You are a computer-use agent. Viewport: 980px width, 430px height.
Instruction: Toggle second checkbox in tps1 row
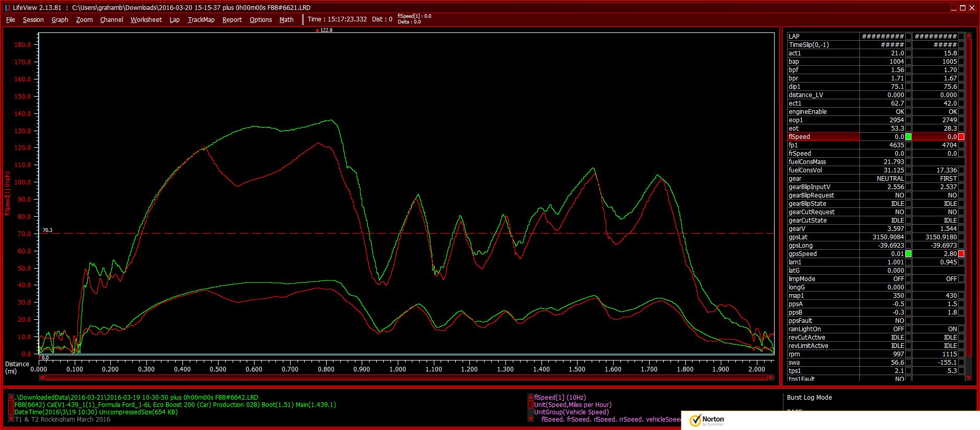tap(961, 371)
